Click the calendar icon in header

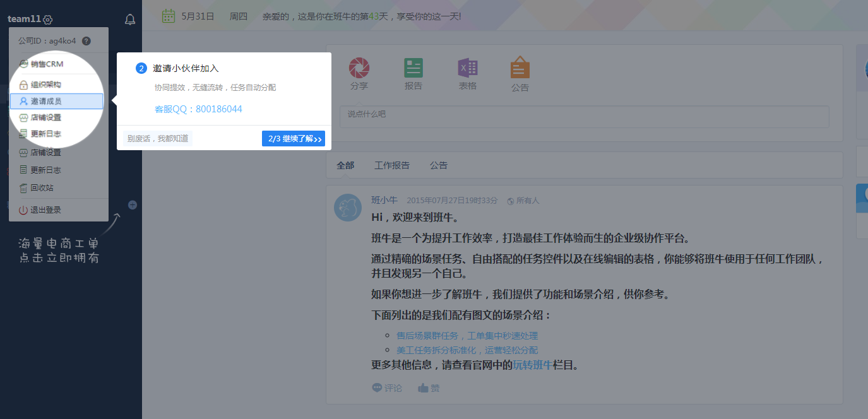click(168, 16)
